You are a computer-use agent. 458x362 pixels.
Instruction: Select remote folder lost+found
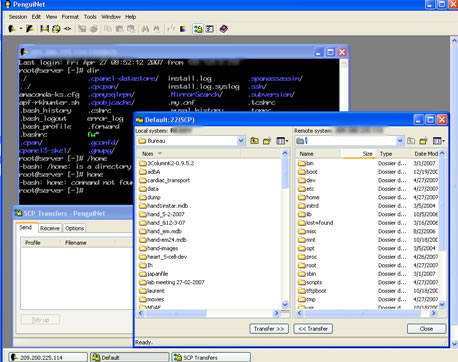(315, 223)
